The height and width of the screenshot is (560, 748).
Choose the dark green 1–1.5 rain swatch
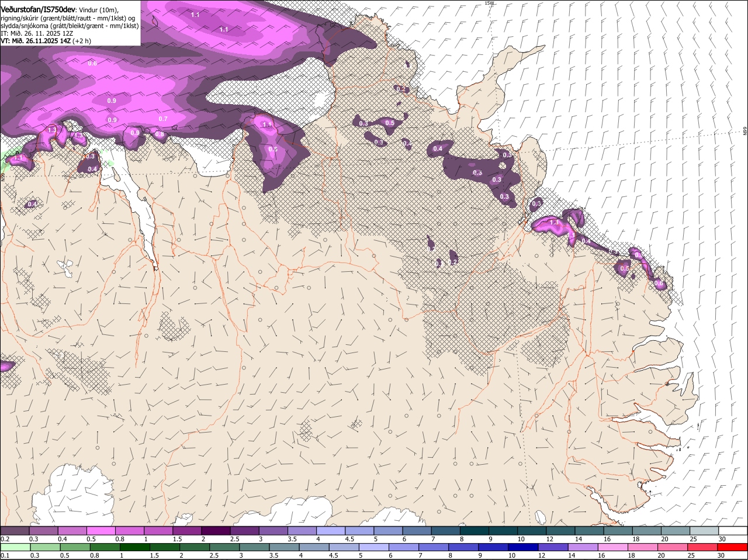(x=134, y=547)
